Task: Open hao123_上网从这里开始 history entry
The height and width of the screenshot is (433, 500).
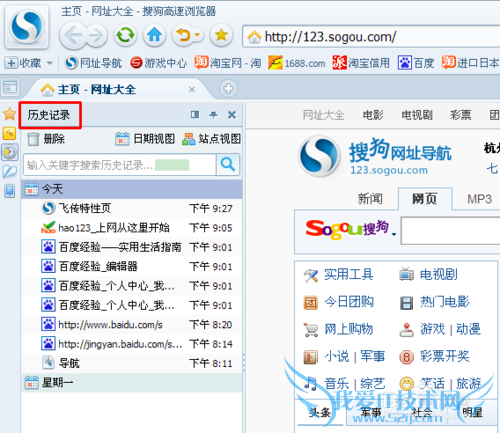Action: click(132, 228)
